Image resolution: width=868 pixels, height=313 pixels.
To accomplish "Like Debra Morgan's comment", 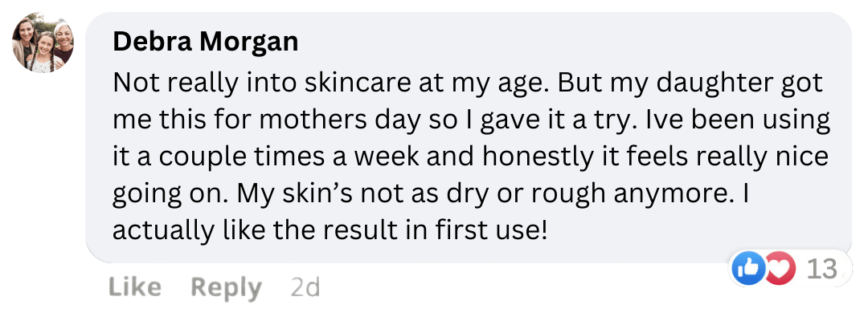I will pyautogui.click(x=134, y=287).
